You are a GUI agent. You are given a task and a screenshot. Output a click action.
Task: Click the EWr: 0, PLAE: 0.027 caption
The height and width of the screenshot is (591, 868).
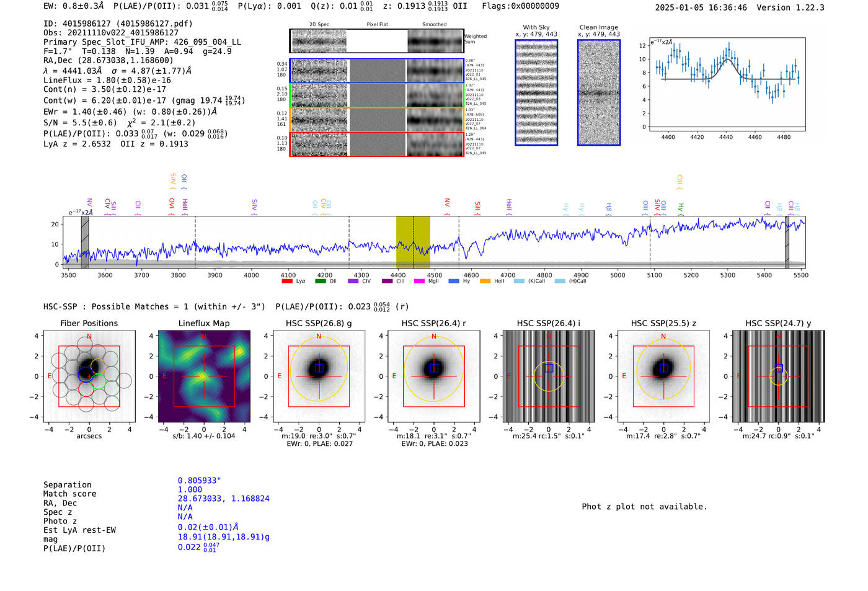click(319, 444)
